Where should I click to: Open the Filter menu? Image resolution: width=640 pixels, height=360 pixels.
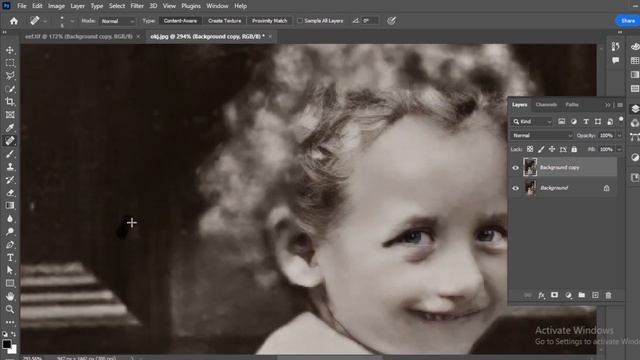click(x=137, y=6)
